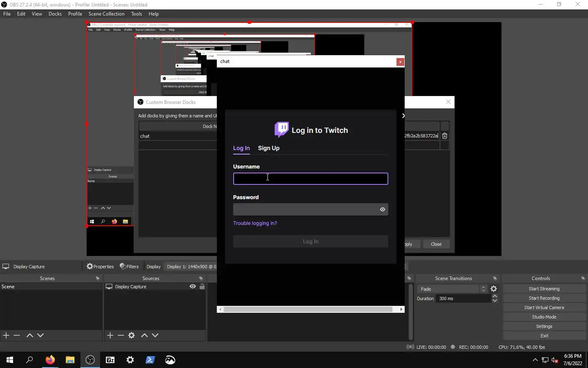Remove the selected source

pos(121,335)
